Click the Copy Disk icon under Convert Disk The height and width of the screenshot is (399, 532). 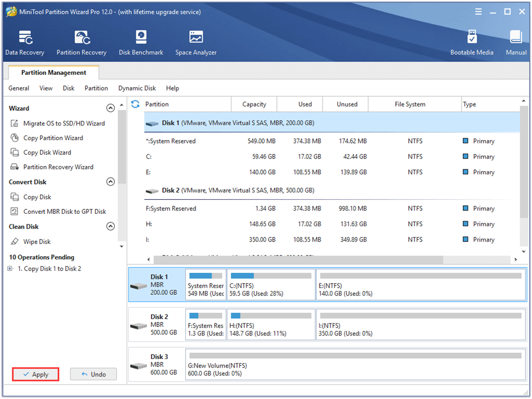tap(14, 197)
